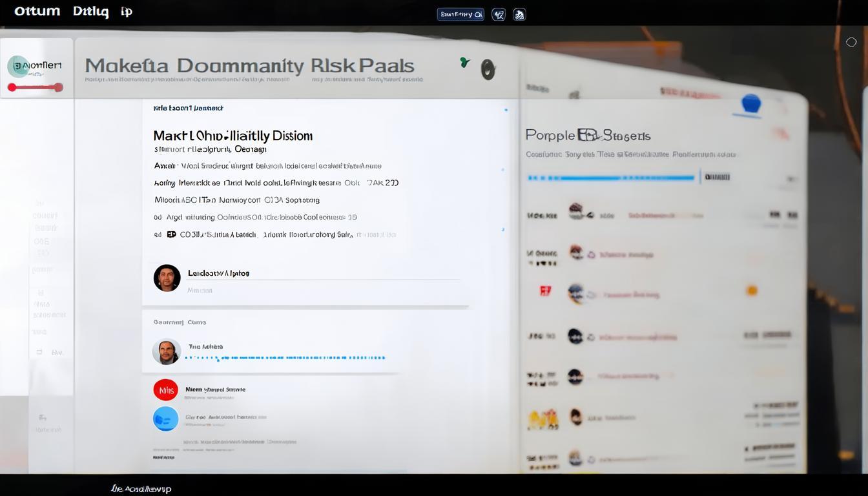Open the avatar beside yellow emoji icons
Screen dimensions: 868x496
click(575, 417)
